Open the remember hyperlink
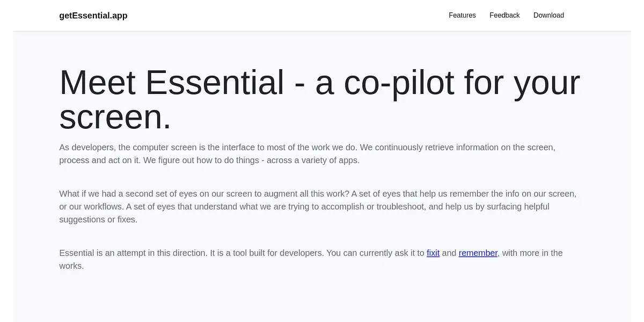The image size is (644, 322). pos(478,253)
